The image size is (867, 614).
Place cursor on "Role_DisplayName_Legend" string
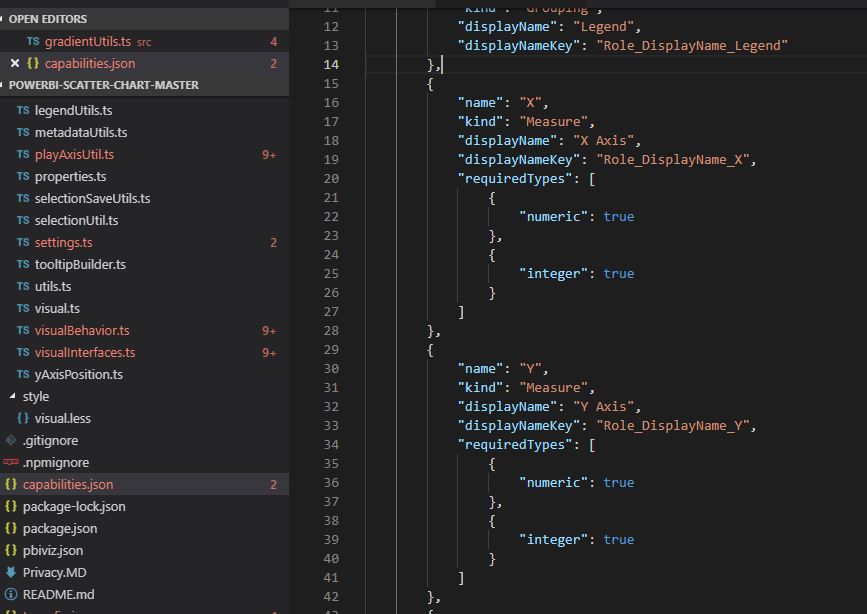[x=692, y=45]
